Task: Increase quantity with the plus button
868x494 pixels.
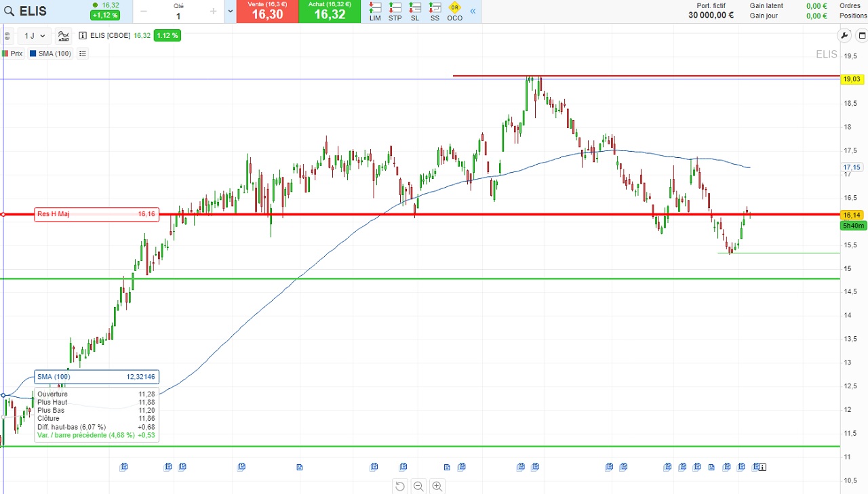Action: coord(214,11)
